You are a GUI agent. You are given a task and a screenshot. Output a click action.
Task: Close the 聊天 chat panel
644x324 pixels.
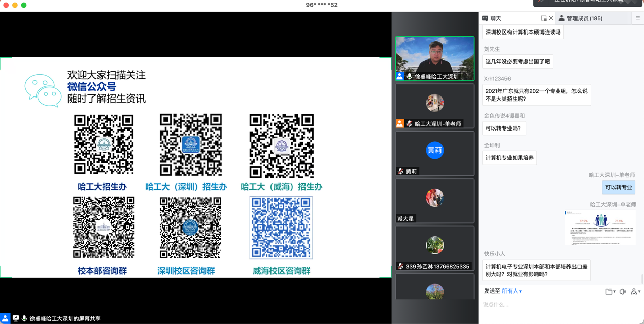tap(551, 18)
